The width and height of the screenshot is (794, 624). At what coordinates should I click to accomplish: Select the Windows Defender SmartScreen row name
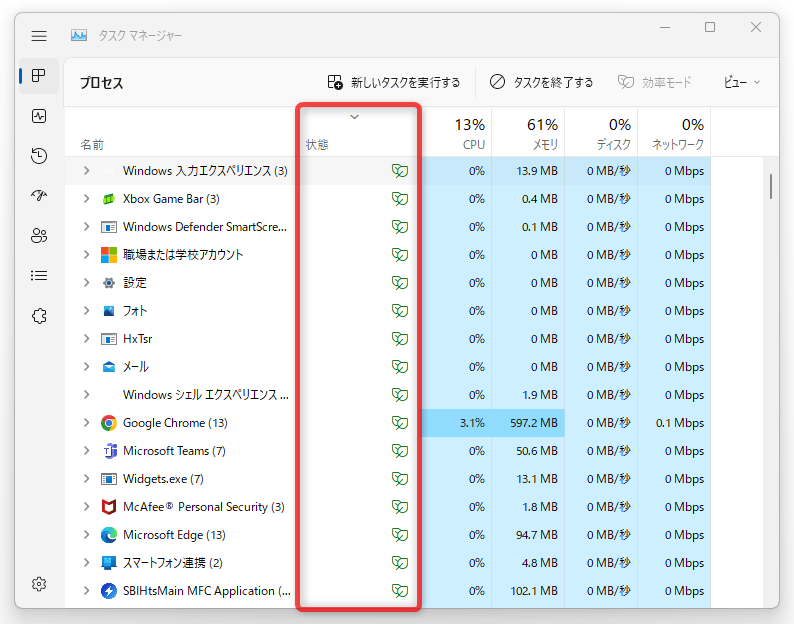[x=205, y=227]
